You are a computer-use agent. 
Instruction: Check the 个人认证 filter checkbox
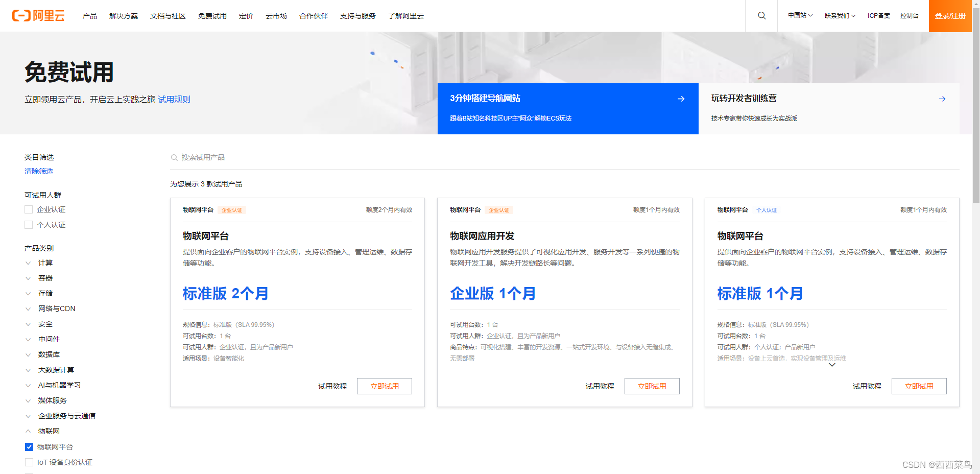coord(29,225)
